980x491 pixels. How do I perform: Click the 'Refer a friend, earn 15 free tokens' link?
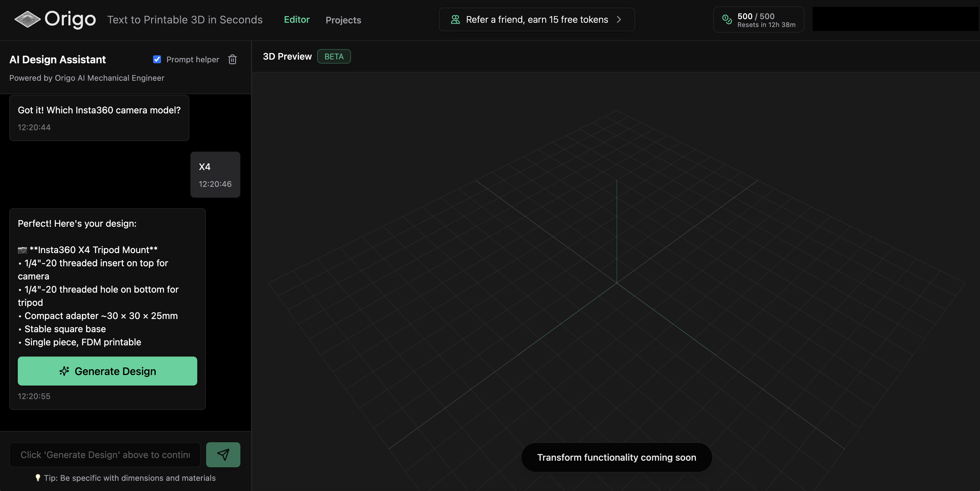(536, 19)
